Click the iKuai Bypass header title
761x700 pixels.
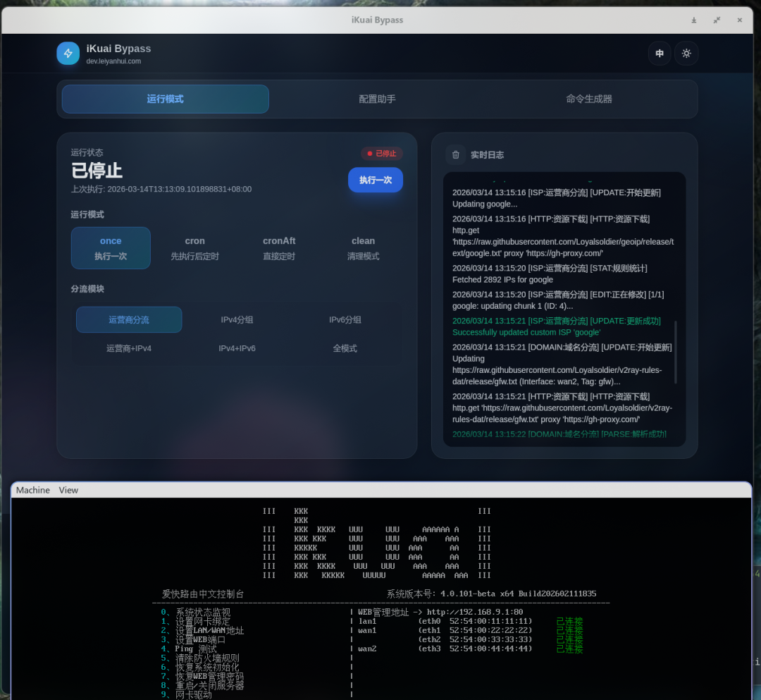point(118,49)
